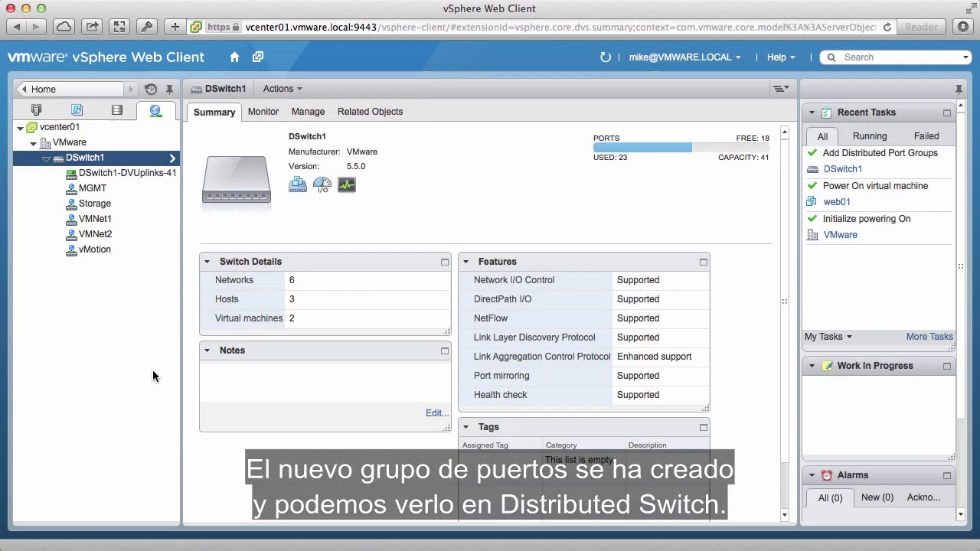980x551 pixels.
Task: Open the Storage navigator tab icon
Action: (x=117, y=110)
